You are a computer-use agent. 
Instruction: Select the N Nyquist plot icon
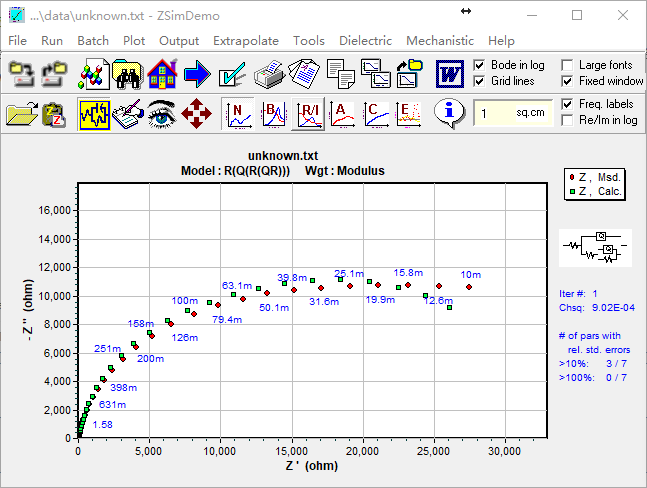238,114
